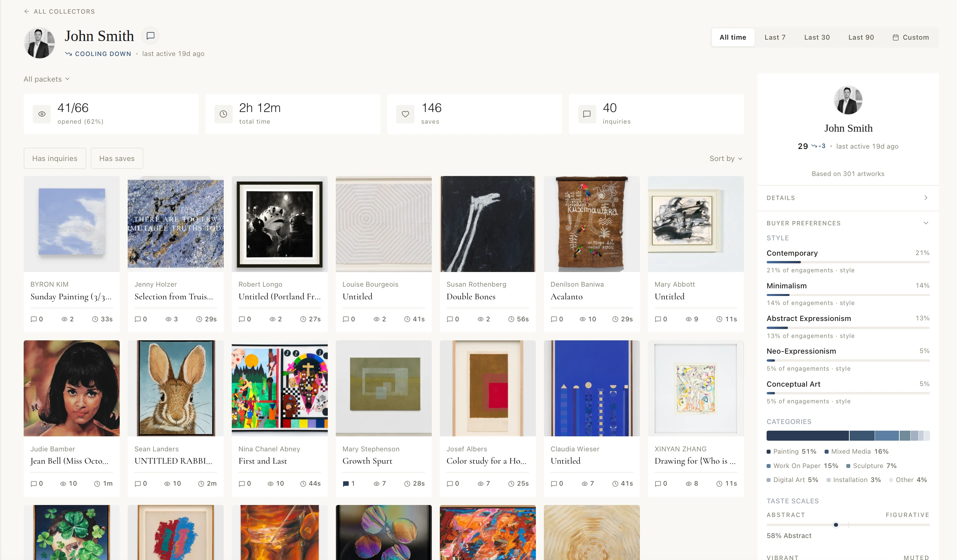
Task: Click the chat icon in the inquiries card
Action: coord(587,114)
